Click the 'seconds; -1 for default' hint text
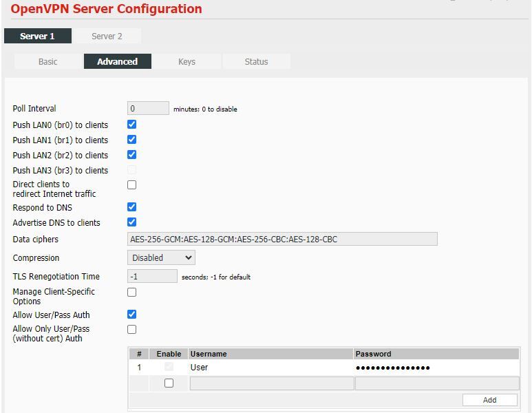This screenshot has width=532, height=413. pos(216,277)
